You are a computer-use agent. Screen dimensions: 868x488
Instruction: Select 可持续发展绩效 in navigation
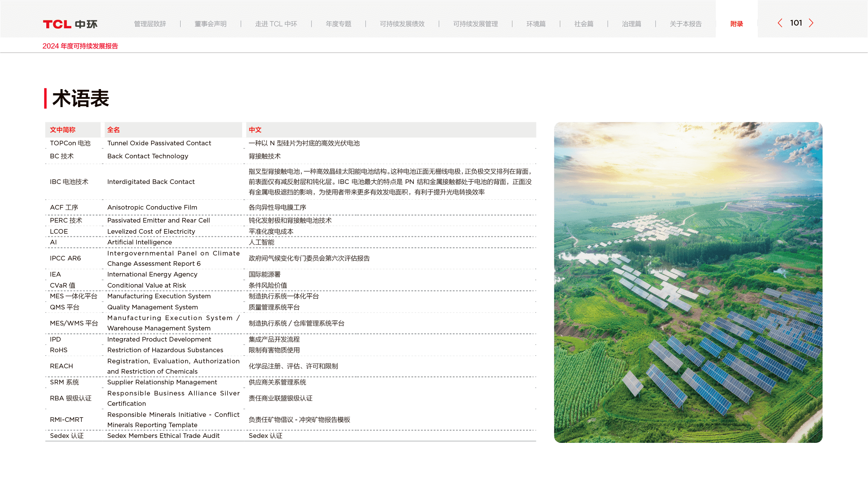tap(402, 24)
